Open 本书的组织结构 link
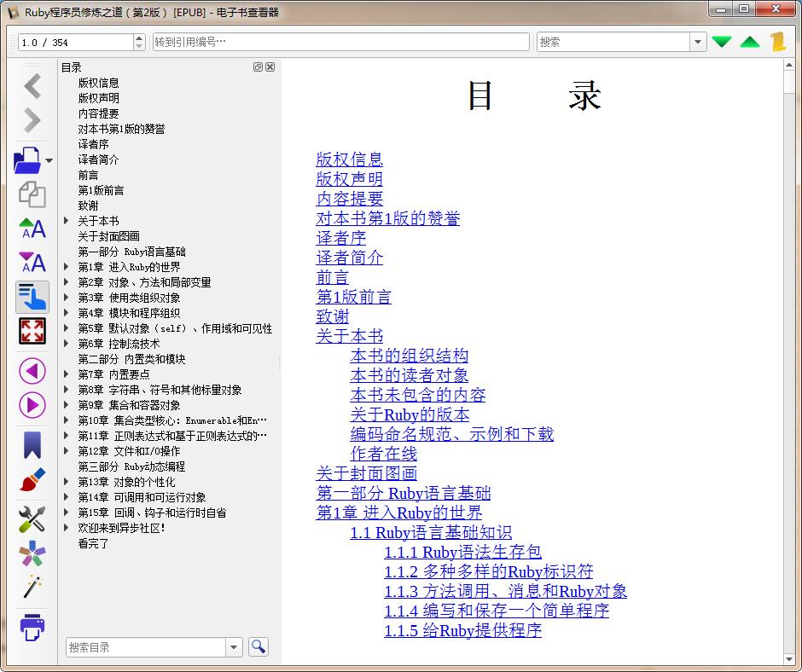The image size is (802, 672). click(x=410, y=356)
